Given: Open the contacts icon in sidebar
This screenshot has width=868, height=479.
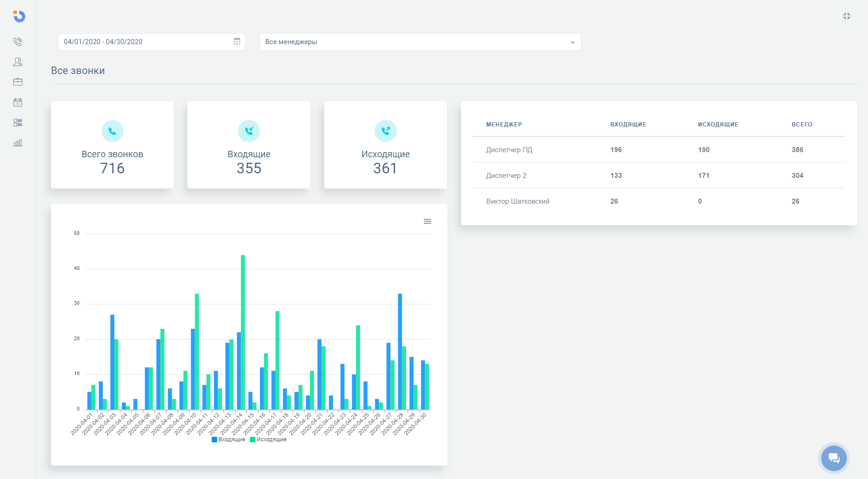Looking at the screenshot, I should [x=18, y=62].
